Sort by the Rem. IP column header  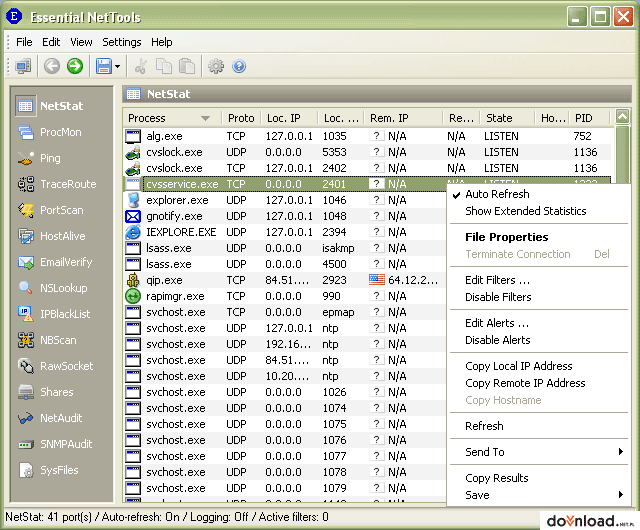403,118
